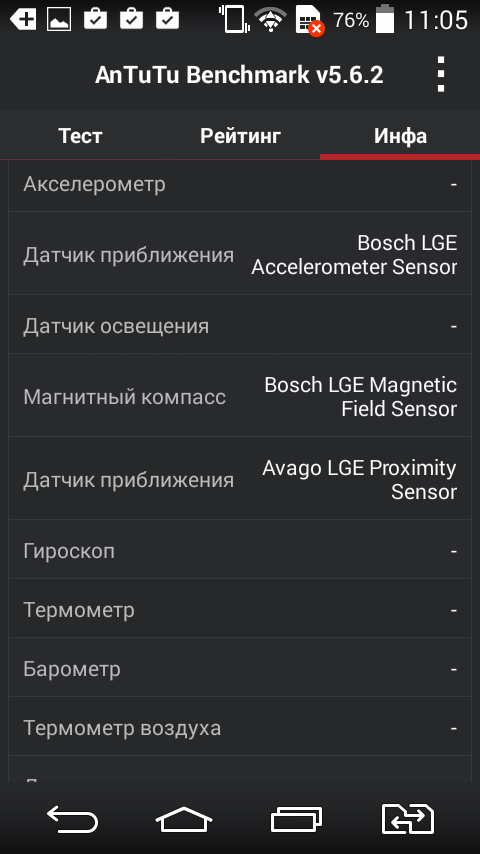
Task: Tap the Акселерометр row
Action: point(240,185)
